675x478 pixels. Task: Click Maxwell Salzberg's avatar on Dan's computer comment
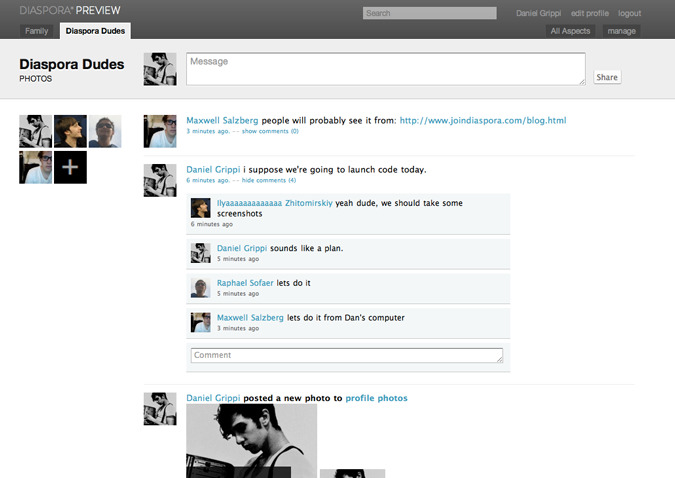pos(201,323)
